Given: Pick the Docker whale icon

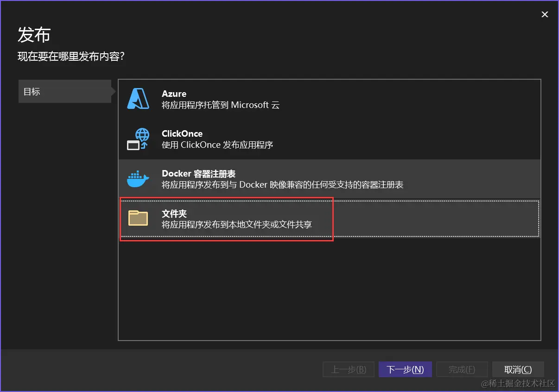Looking at the screenshot, I should tap(138, 179).
